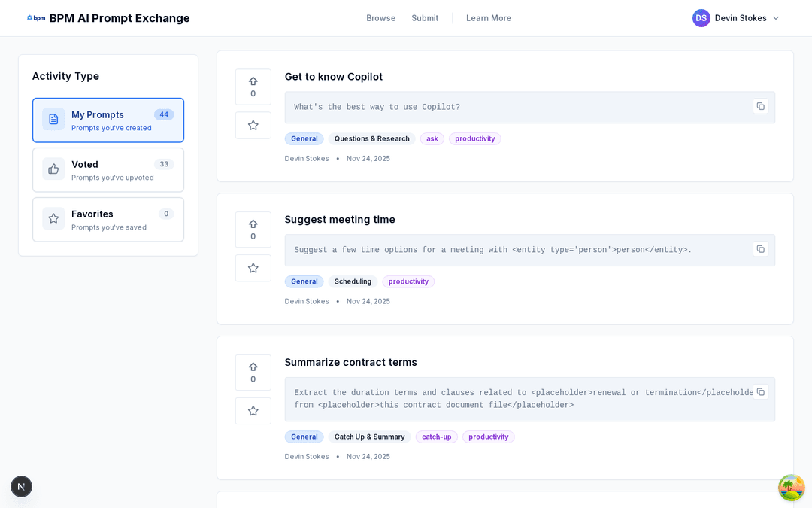The height and width of the screenshot is (508, 812).
Task: Click the document icon on the My Prompts filter
Action: click(53, 119)
